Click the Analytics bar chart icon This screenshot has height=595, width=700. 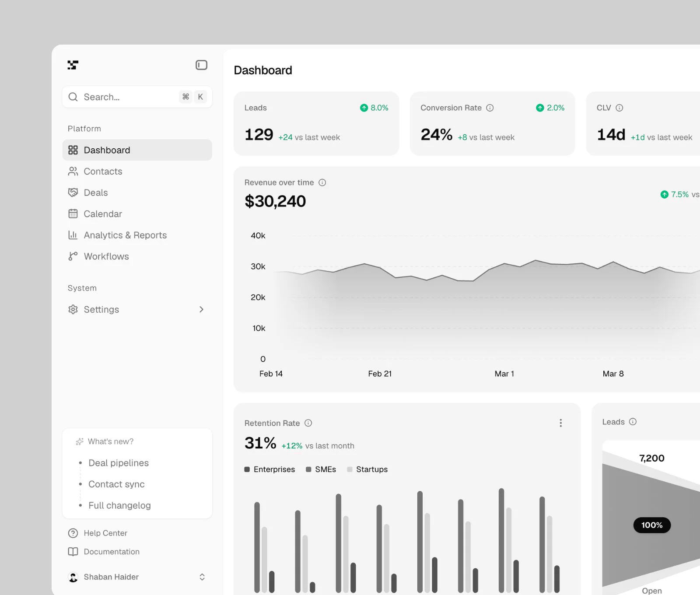73,235
